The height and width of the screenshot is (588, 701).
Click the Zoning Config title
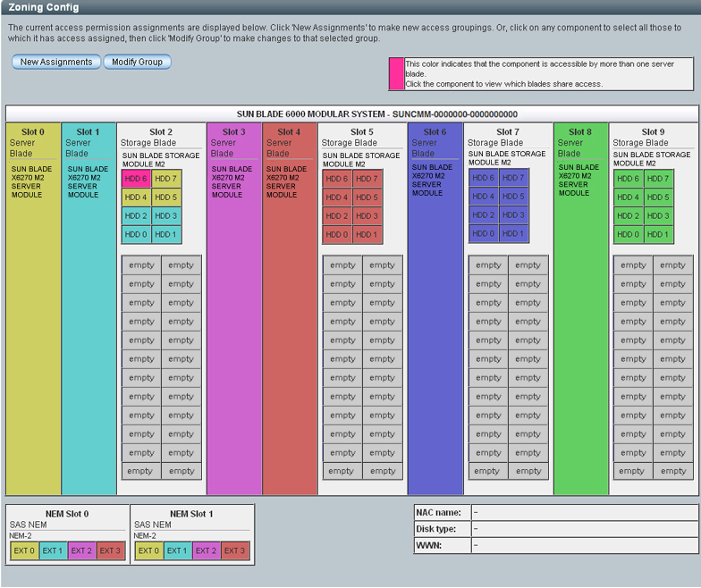(43, 7)
